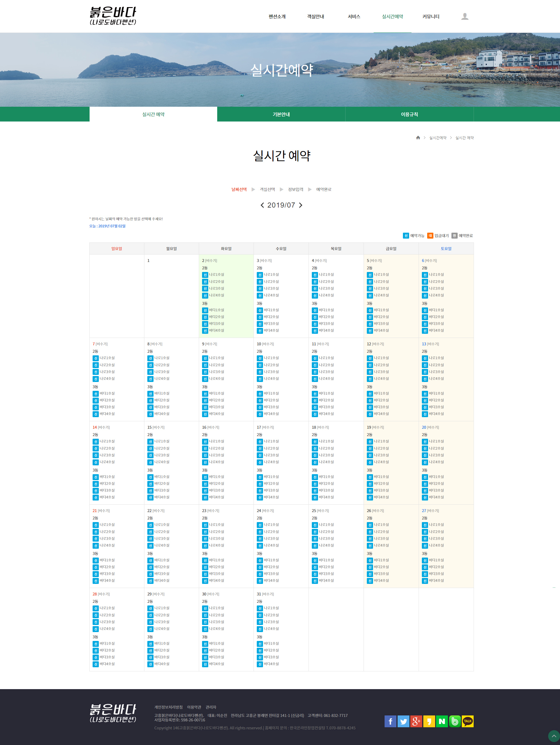Open the Twitter icon in footer
Image resolution: width=560 pixels, height=745 pixels.
403,721
